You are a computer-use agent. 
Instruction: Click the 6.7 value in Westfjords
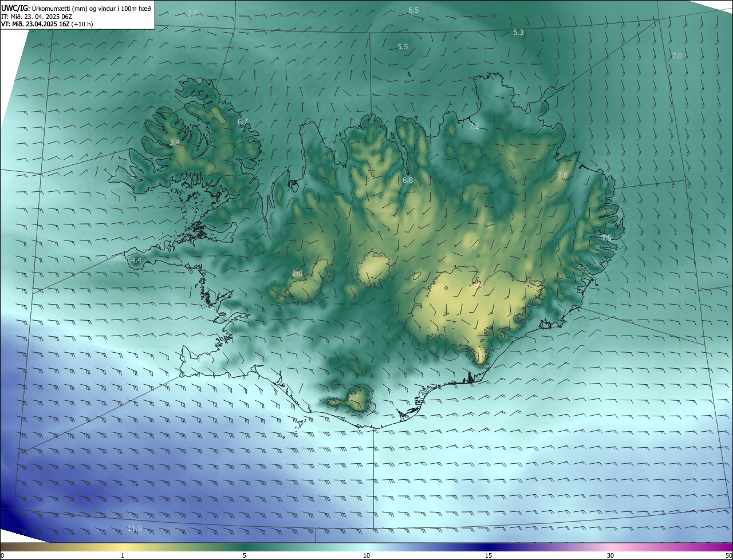pos(243,121)
